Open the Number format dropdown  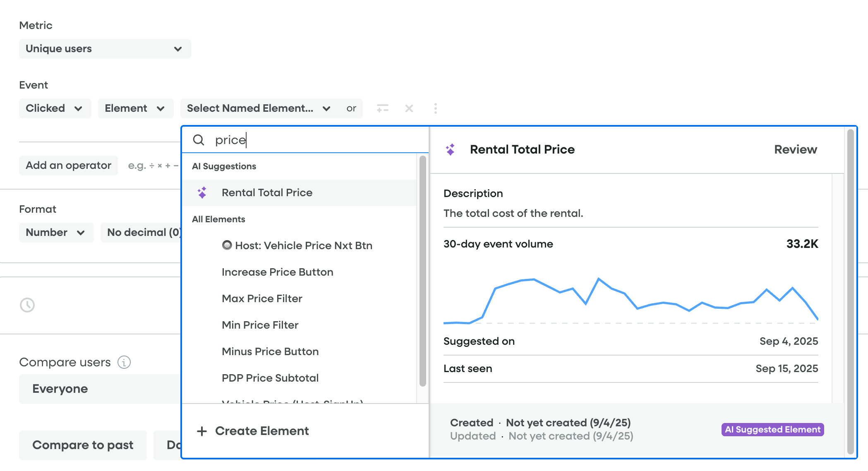pyautogui.click(x=56, y=233)
